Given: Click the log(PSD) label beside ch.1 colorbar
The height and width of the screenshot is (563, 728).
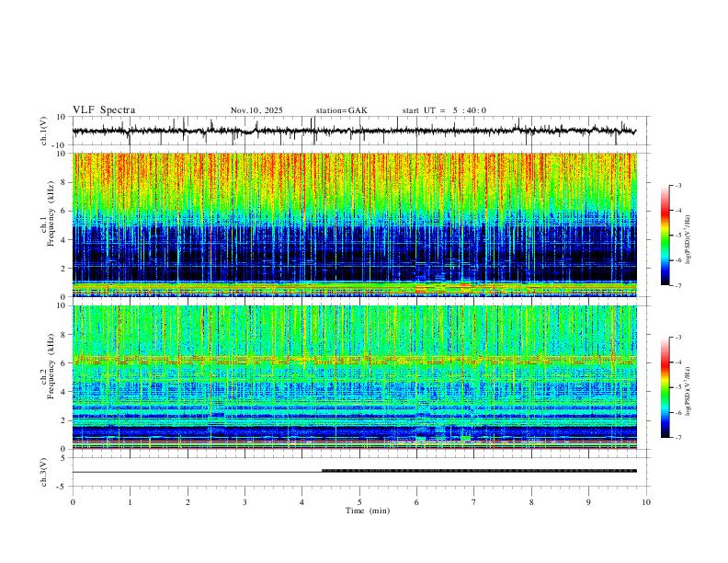Looking at the screenshot, I should [x=688, y=240].
